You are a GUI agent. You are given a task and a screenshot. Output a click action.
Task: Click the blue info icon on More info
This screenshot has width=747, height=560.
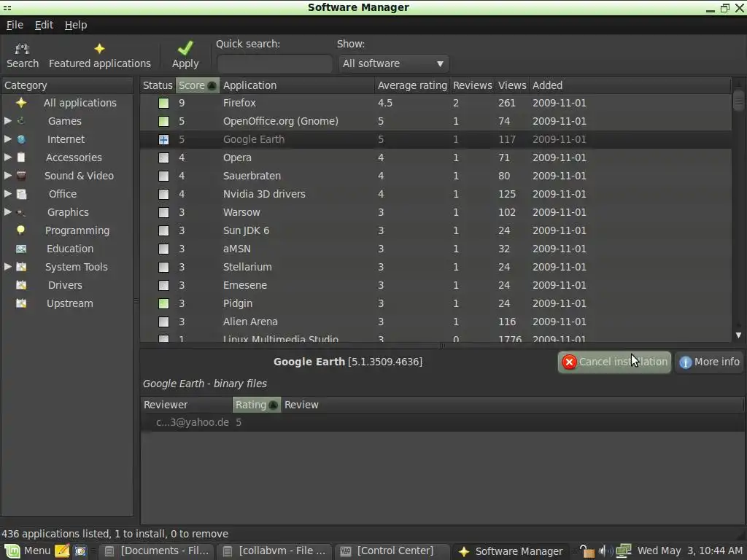pos(685,362)
